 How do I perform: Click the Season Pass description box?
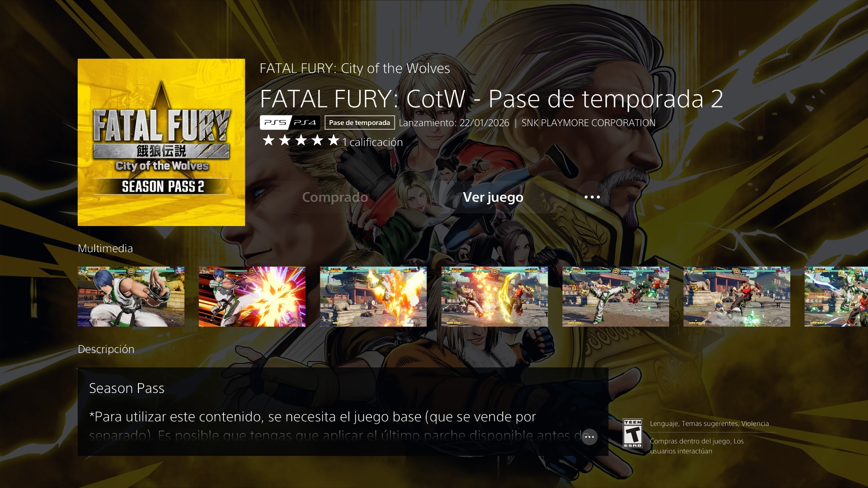pyautogui.click(x=343, y=412)
